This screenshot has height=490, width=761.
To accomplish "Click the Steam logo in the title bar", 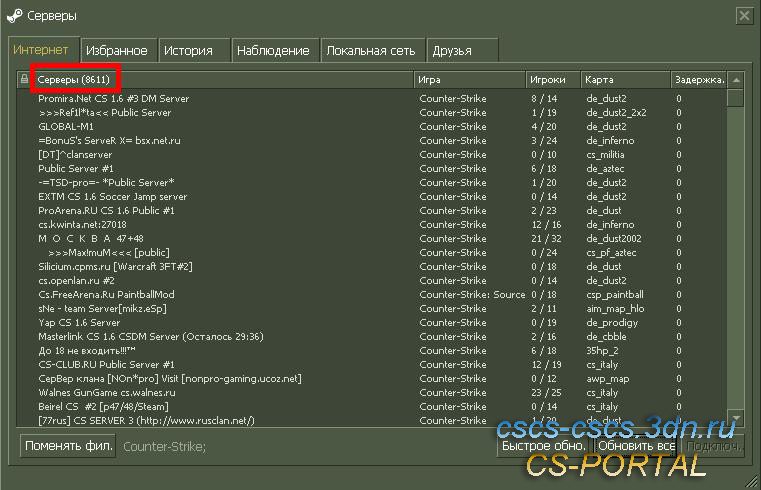I will coord(15,16).
